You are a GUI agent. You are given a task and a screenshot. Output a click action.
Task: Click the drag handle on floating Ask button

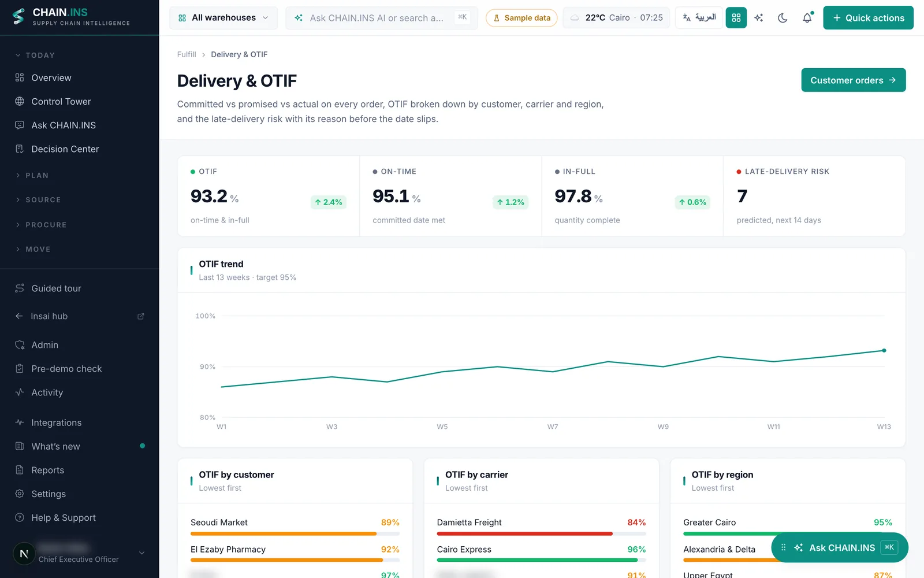click(x=784, y=547)
